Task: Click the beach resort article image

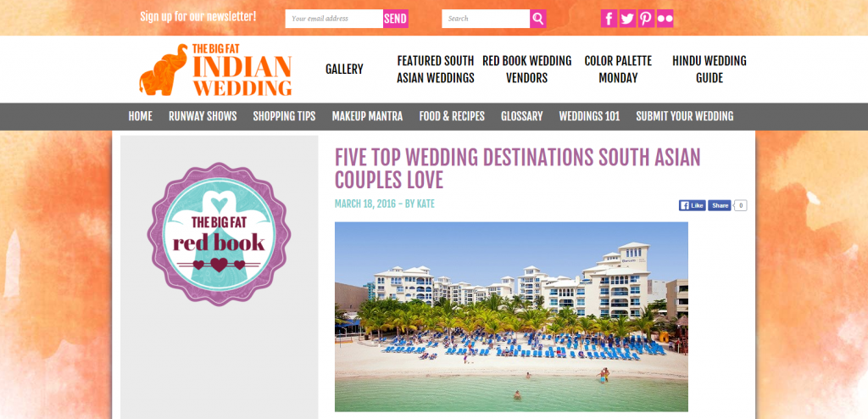Action: tap(511, 317)
